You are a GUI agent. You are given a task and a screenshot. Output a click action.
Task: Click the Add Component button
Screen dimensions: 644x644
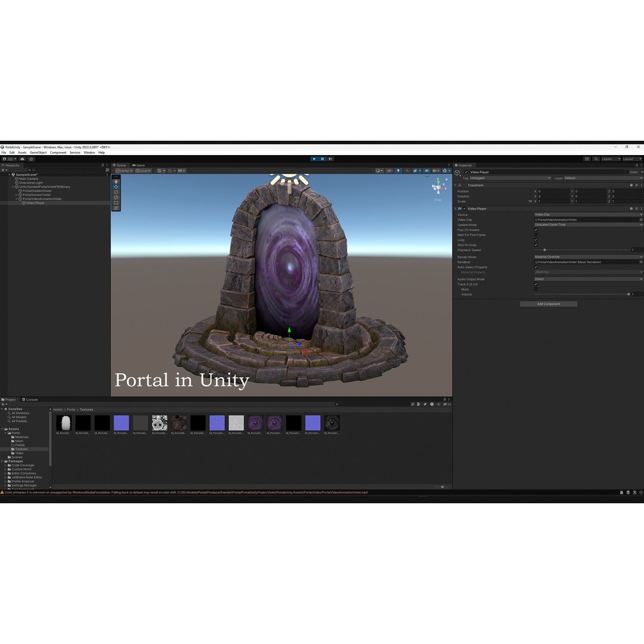548,304
